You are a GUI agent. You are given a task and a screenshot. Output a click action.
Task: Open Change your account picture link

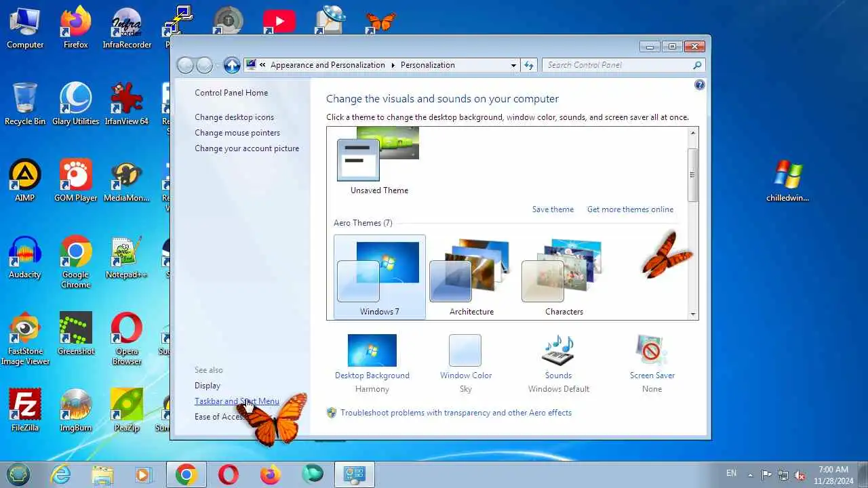pyautogui.click(x=247, y=148)
